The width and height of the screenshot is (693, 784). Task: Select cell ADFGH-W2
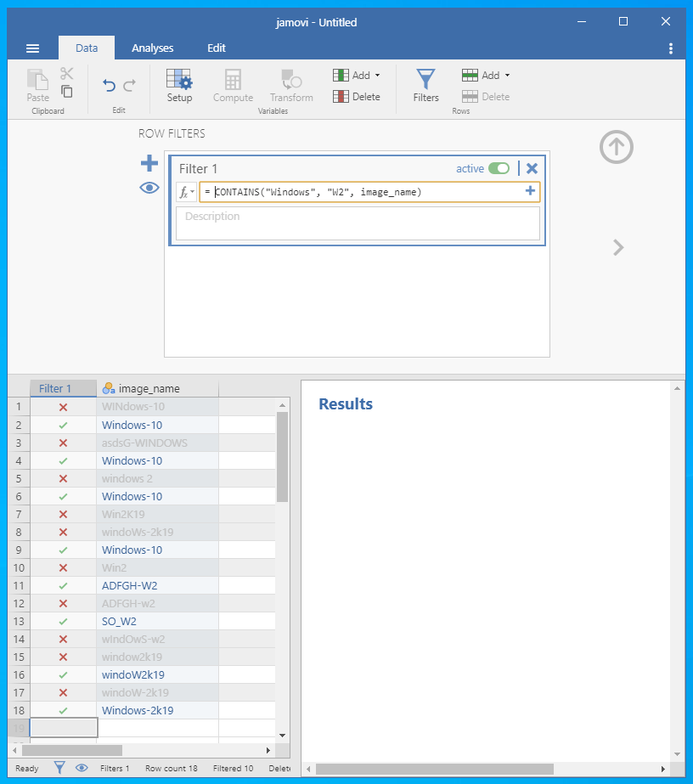pos(157,585)
